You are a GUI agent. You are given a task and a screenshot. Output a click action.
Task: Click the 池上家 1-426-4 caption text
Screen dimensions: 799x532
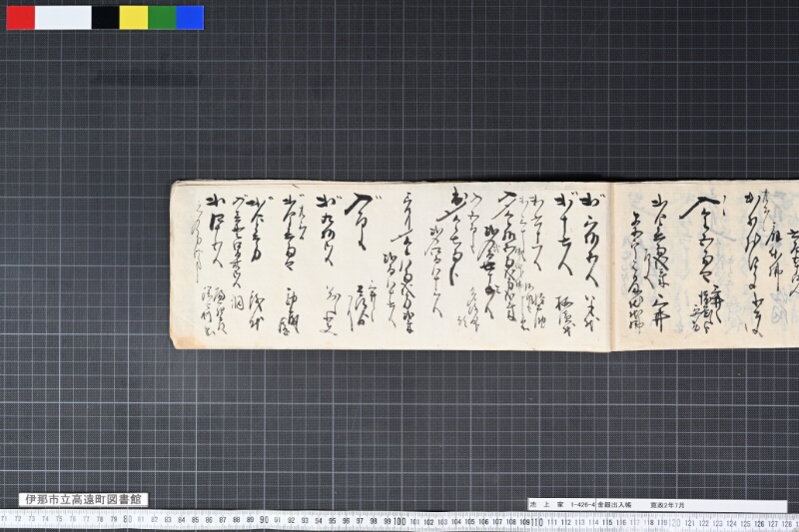(x=562, y=505)
